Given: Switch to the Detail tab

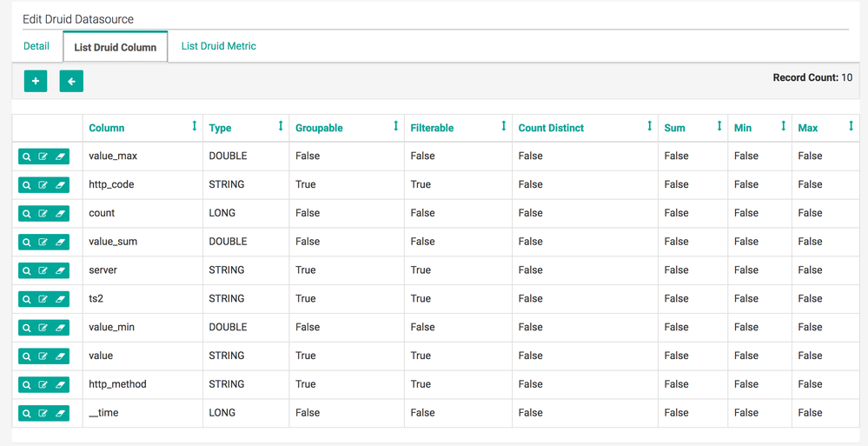Looking at the screenshot, I should pos(36,46).
